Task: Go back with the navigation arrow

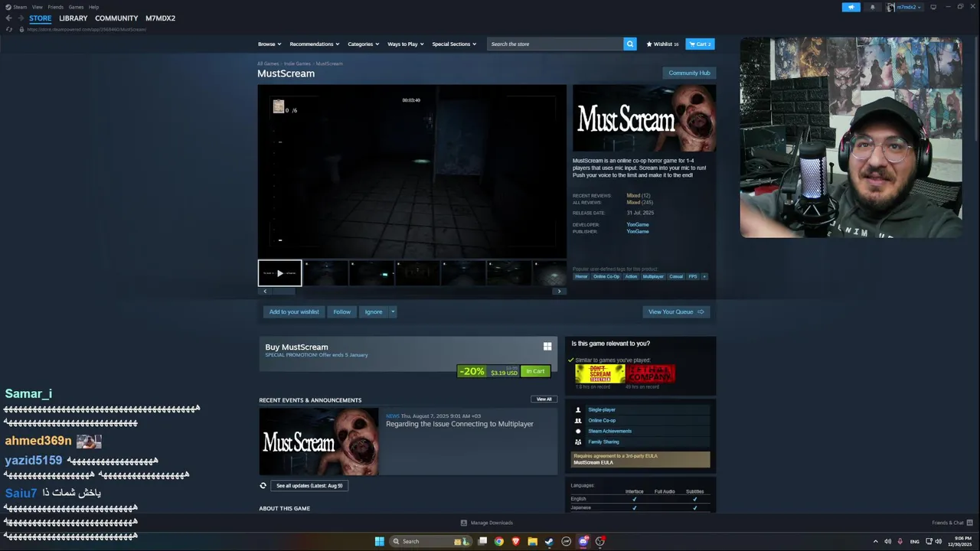Action: [x=8, y=18]
